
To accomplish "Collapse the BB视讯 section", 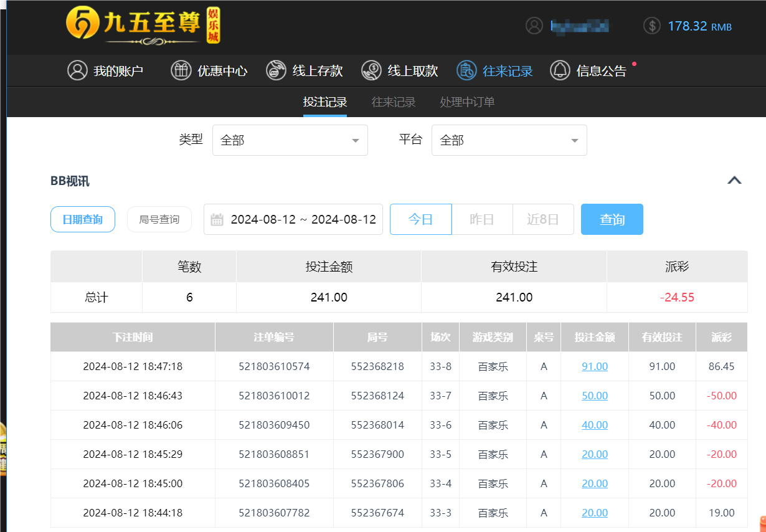I will 735,180.
